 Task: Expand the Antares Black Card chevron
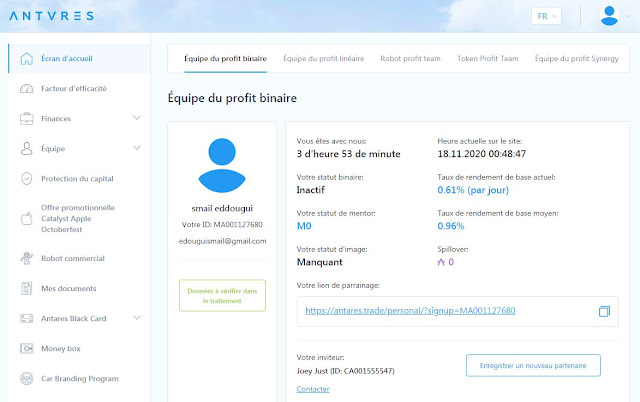pos(137,318)
